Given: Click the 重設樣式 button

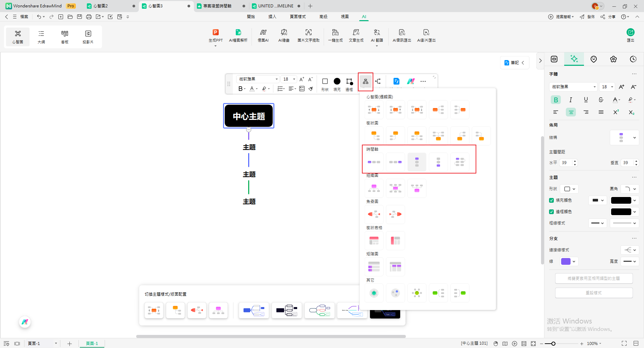Looking at the screenshot, I should [x=594, y=293].
